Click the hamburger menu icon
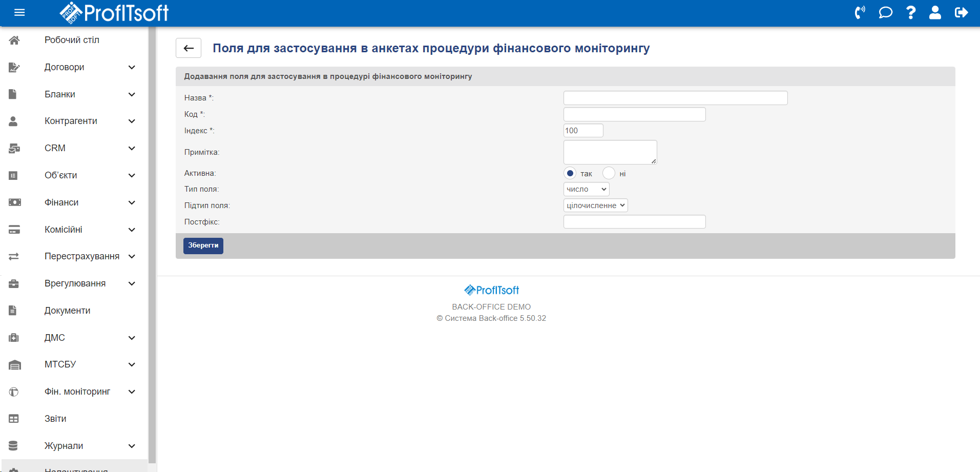The image size is (980, 472). click(19, 13)
